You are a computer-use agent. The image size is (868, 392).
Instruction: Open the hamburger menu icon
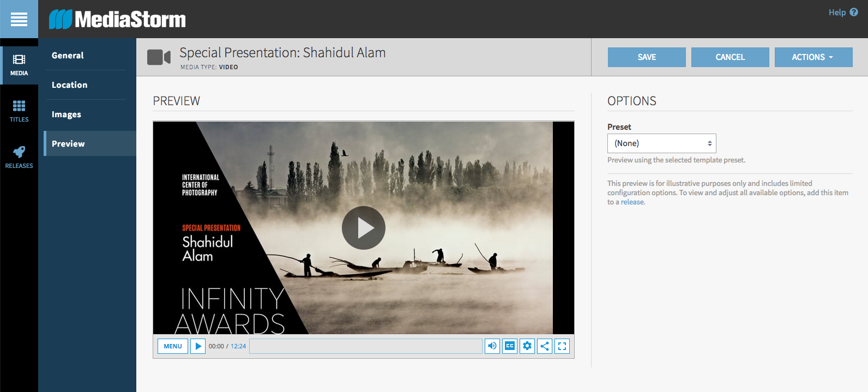pyautogui.click(x=19, y=19)
